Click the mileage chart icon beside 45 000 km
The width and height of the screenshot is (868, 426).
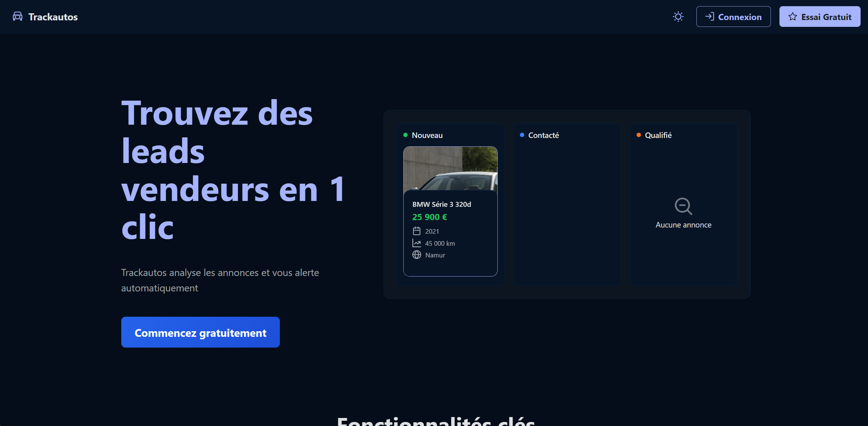pyautogui.click(x=417, y=243)
